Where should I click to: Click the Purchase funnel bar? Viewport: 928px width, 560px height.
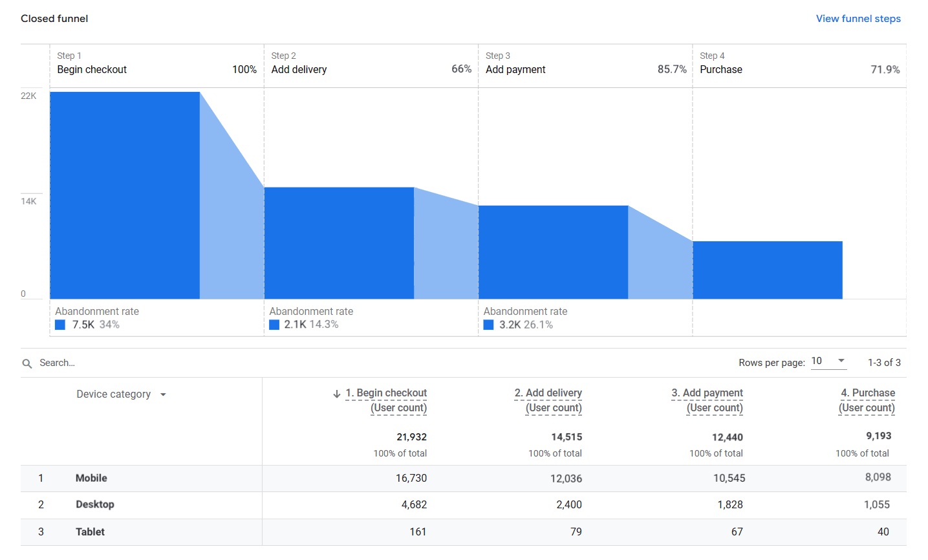click(x=767, y=270)
